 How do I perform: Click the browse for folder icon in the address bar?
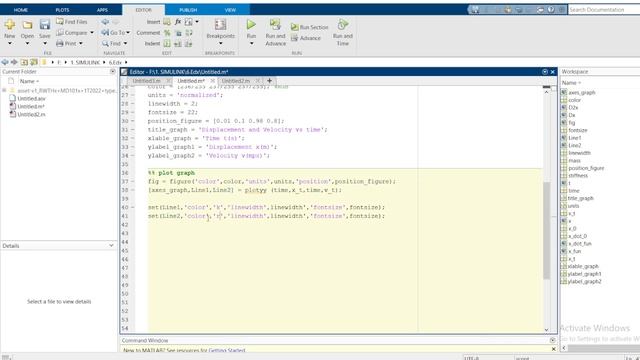click(x=34, y=62)
